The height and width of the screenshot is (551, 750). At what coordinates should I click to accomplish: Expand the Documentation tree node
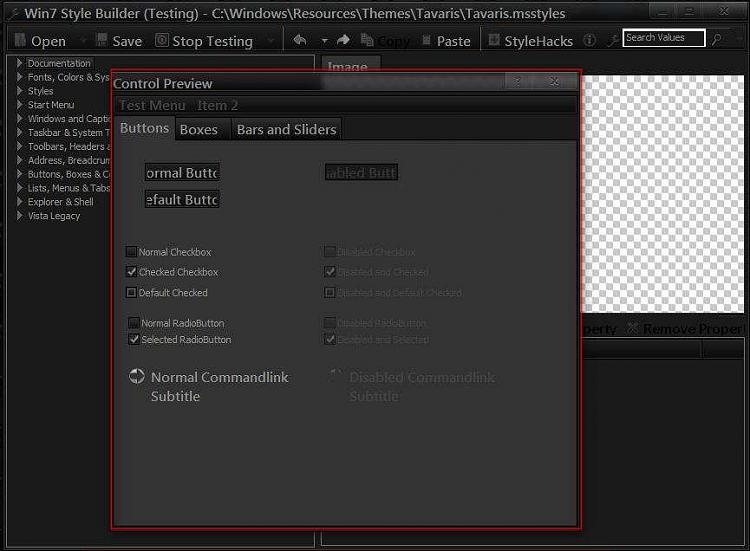point(20,63)
